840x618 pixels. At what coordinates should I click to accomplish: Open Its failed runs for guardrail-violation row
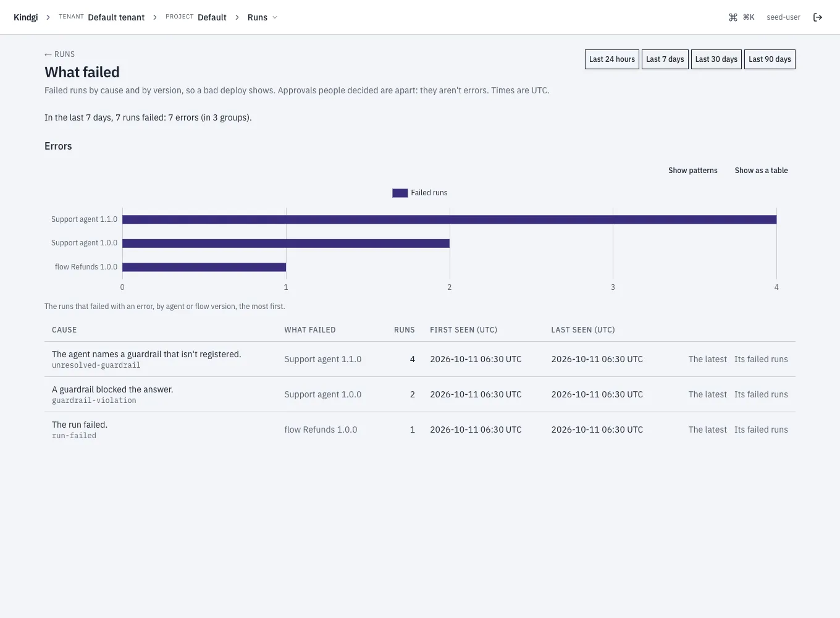pos(761,394)
